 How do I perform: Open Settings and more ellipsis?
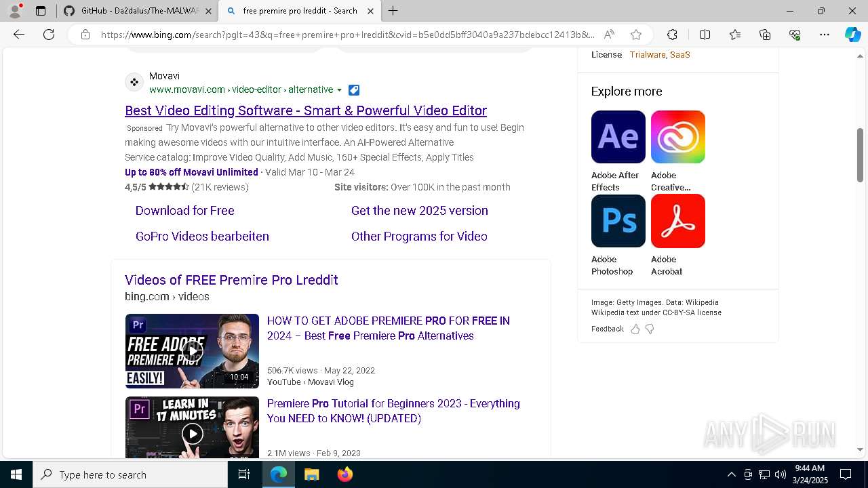coord(825,35)
